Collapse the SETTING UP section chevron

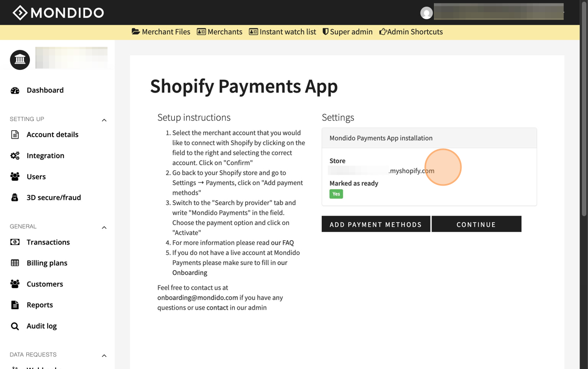click(x=104, y=120)
